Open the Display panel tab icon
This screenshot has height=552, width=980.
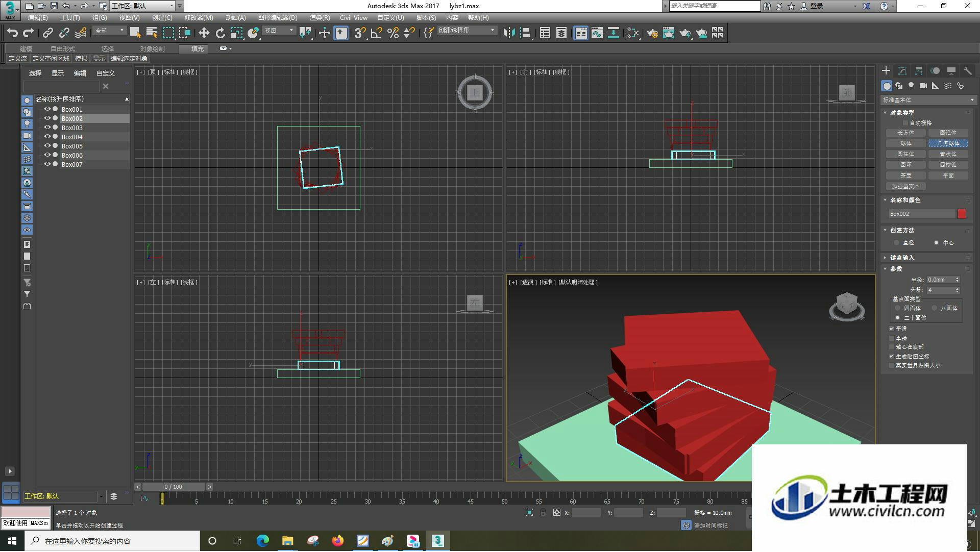tap(951, 71)
